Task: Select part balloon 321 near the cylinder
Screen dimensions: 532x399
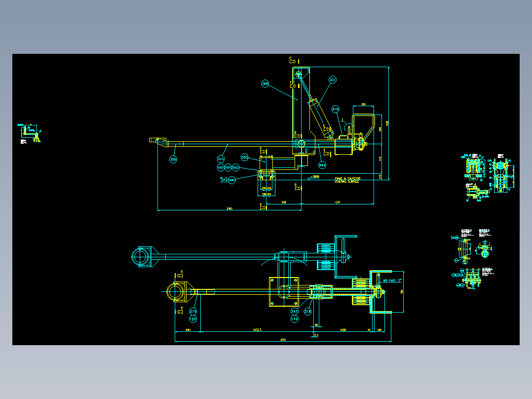Action: [x=333, y=80]
